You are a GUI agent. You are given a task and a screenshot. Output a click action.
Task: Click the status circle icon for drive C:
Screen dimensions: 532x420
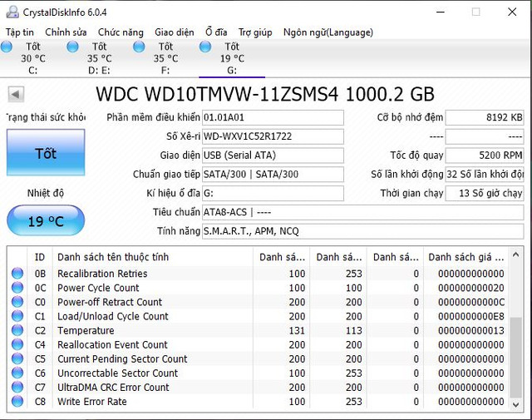[7, 47]
